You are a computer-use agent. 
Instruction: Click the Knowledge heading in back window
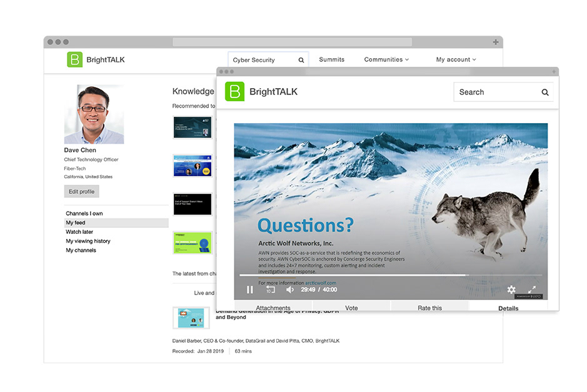(x=193, y=91)
